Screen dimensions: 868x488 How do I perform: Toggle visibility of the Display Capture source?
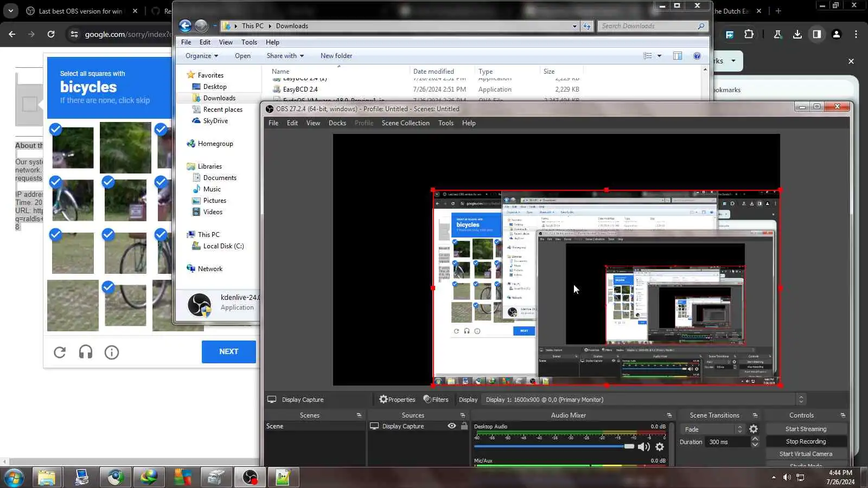(x=451, y=426)
